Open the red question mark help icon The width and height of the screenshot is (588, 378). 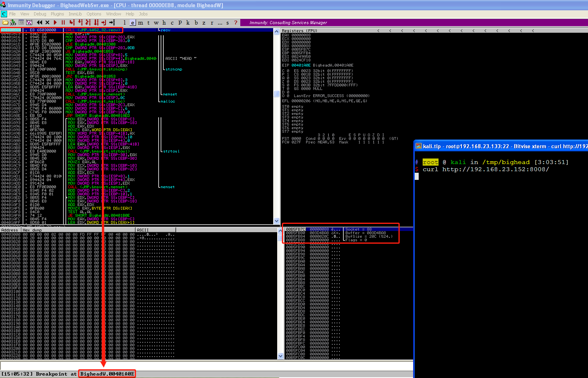(236, 23)
